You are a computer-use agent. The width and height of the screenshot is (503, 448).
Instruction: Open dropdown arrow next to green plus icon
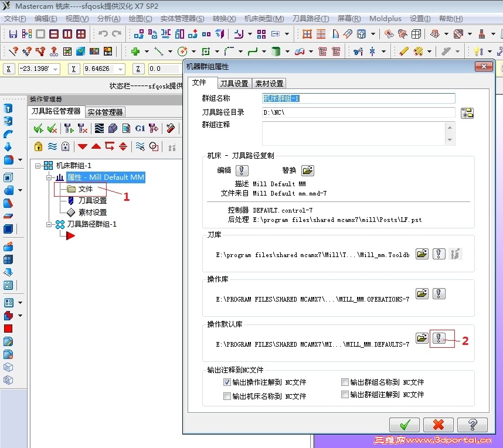click(147, 52)
